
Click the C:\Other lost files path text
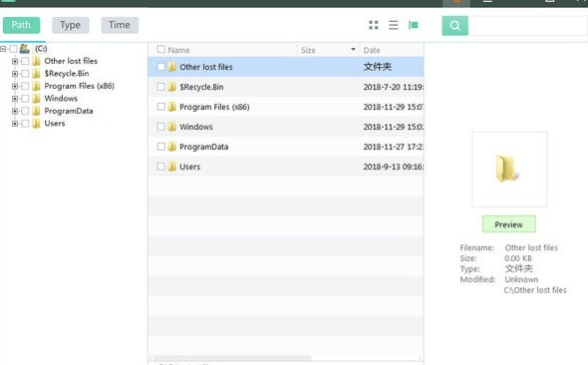click(x=535, y=290)
